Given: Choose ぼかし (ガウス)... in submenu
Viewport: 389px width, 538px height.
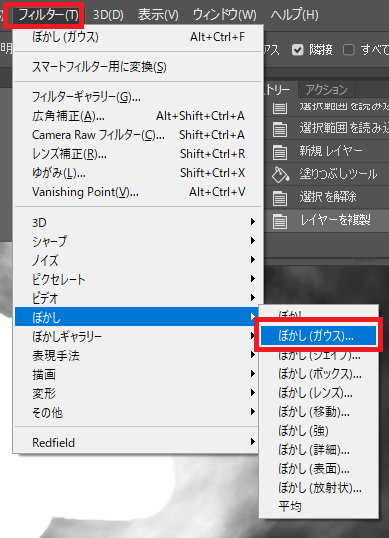Looking at the screenshot, I should pyautogui.click(x=318, y=336).
